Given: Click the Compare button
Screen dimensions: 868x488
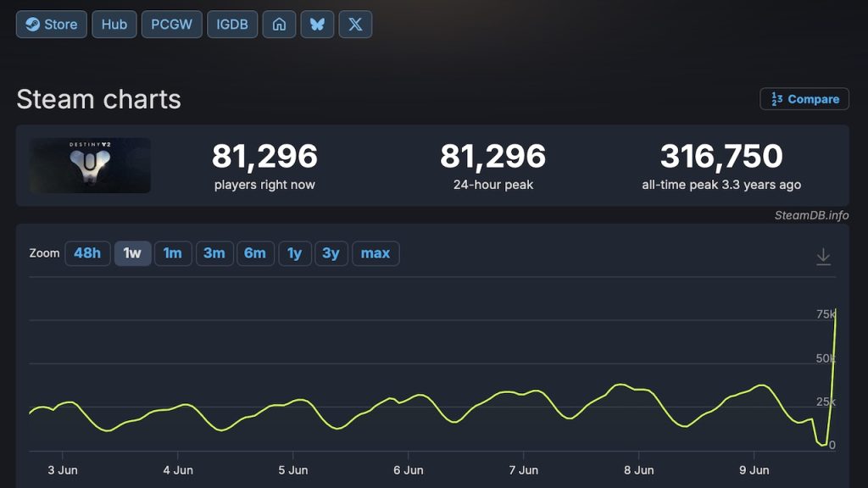Looking at the screenshot, I should tap(804, 99).
